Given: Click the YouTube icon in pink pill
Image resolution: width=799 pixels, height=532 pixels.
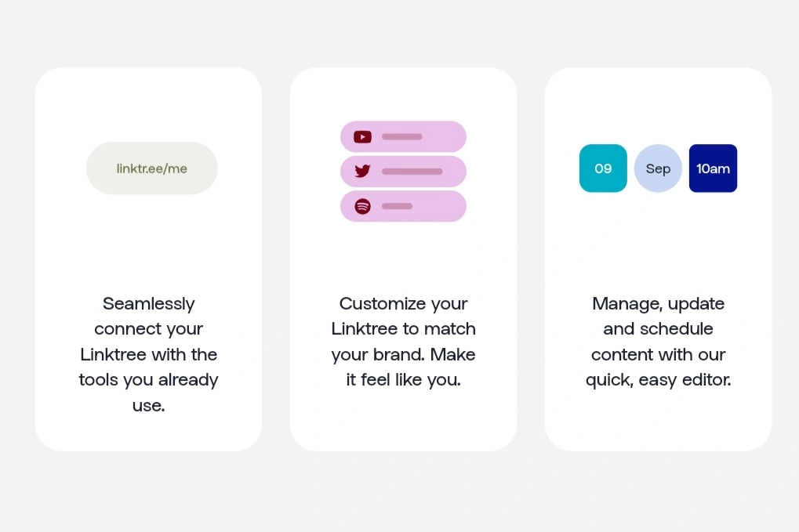Looking at the screenshot, I should point(362,137).
